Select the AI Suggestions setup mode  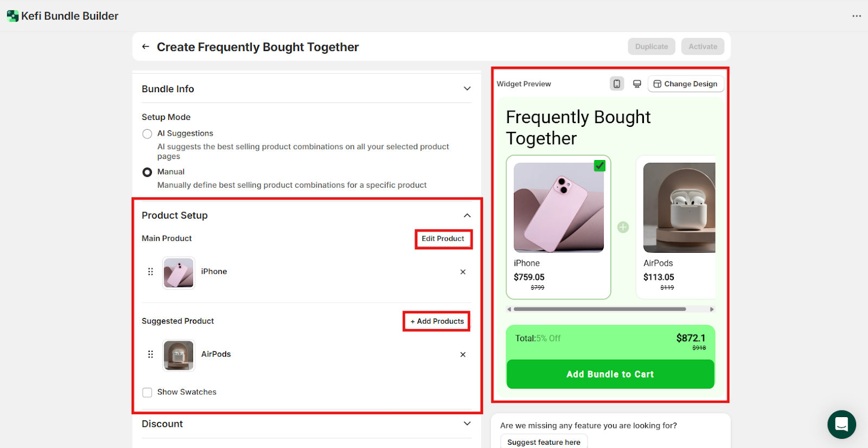(147, 134)
